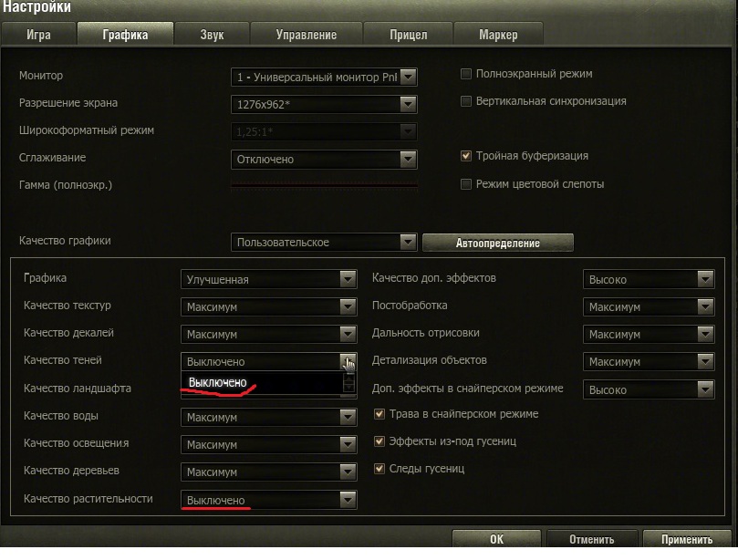Click the Отменить button
Viewport: 738px width, 560px height.
(x=592, y=539)
